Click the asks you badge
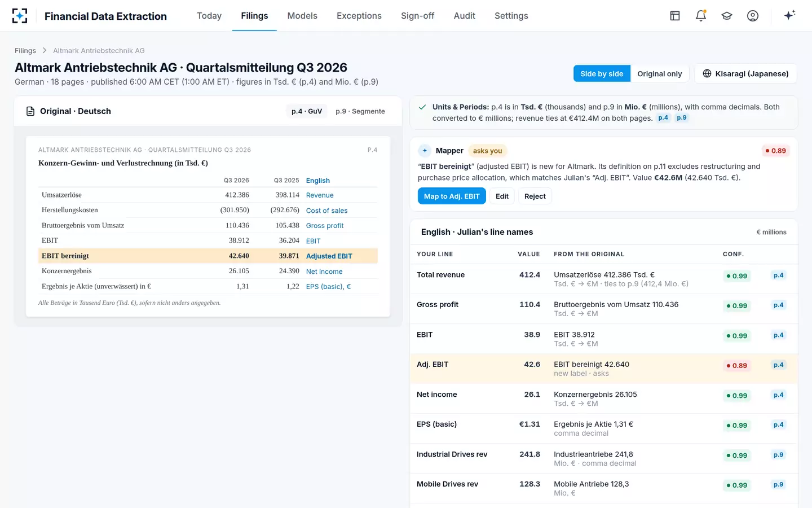Viewport: 812px width, 508px height. pos(487,151)
